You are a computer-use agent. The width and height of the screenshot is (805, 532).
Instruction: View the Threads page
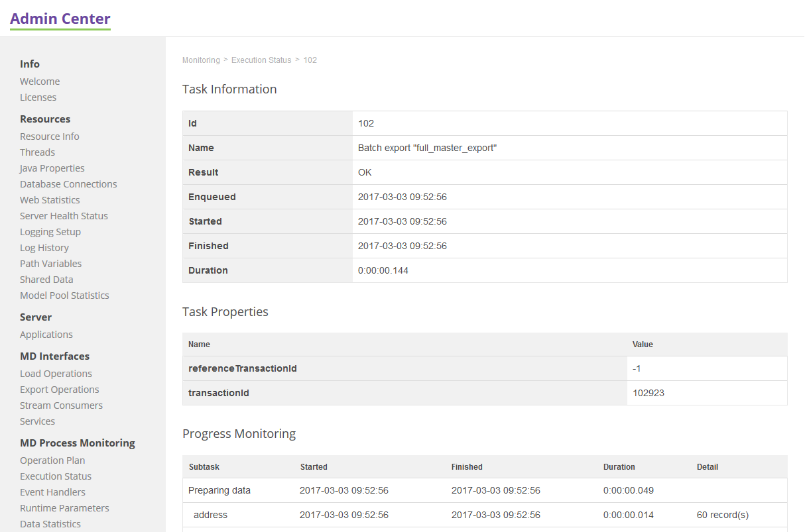pos(37,152)
